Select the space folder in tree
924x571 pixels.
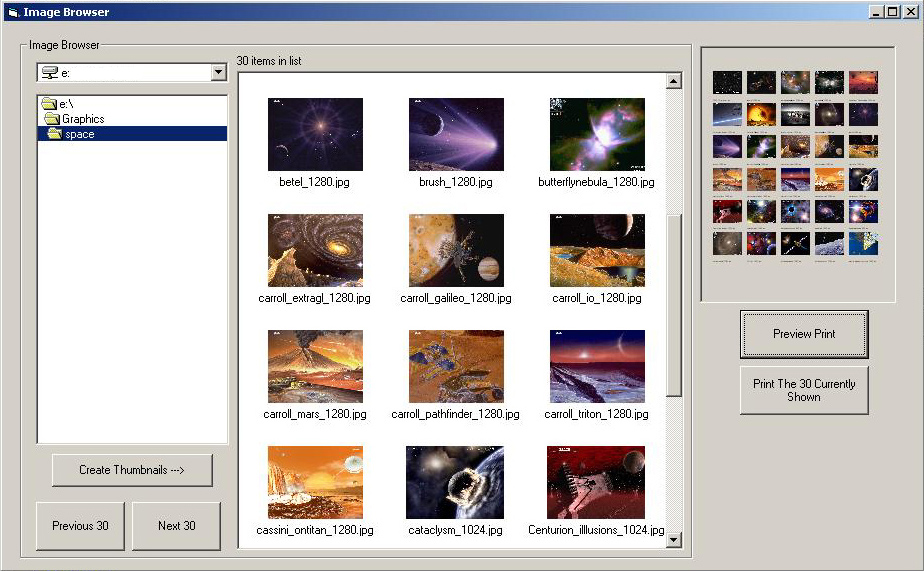tap(79, 134)
